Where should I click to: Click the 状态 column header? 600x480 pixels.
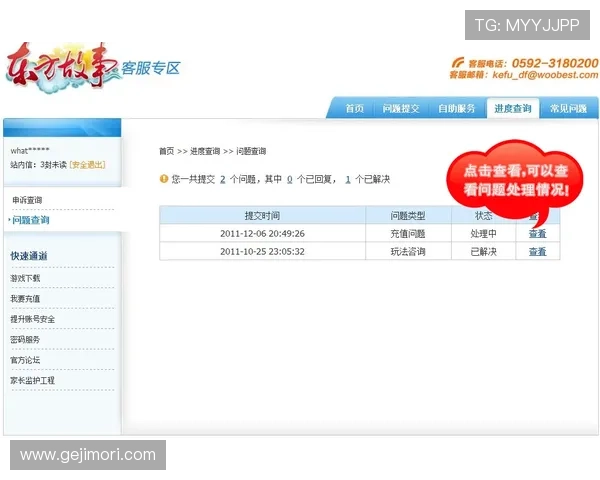(483, 216)
